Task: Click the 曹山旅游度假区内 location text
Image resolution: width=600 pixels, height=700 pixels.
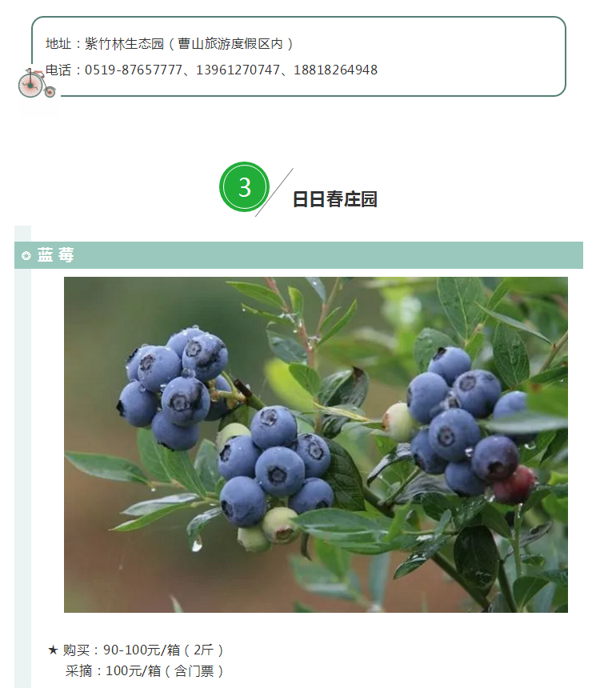Action: 230,44
